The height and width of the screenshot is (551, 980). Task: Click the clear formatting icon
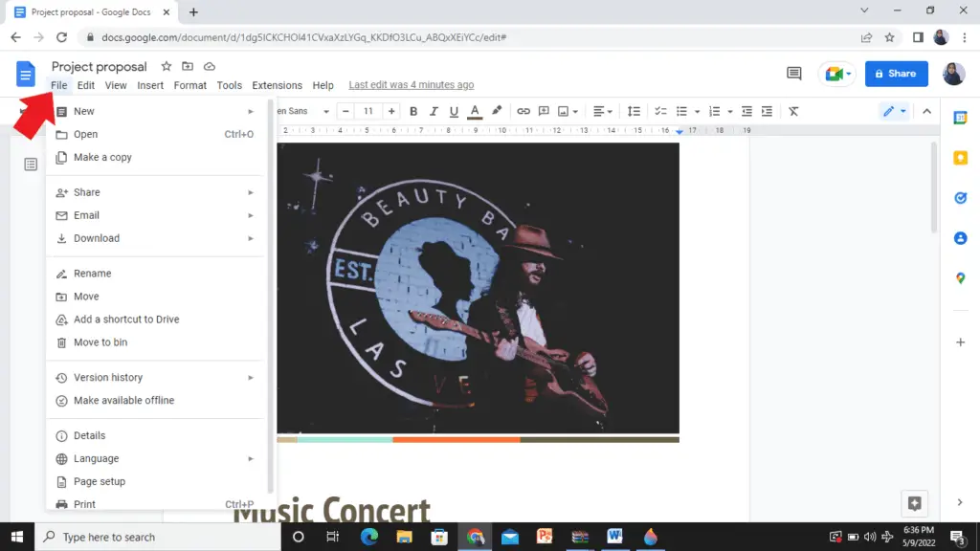coord(793,111)
